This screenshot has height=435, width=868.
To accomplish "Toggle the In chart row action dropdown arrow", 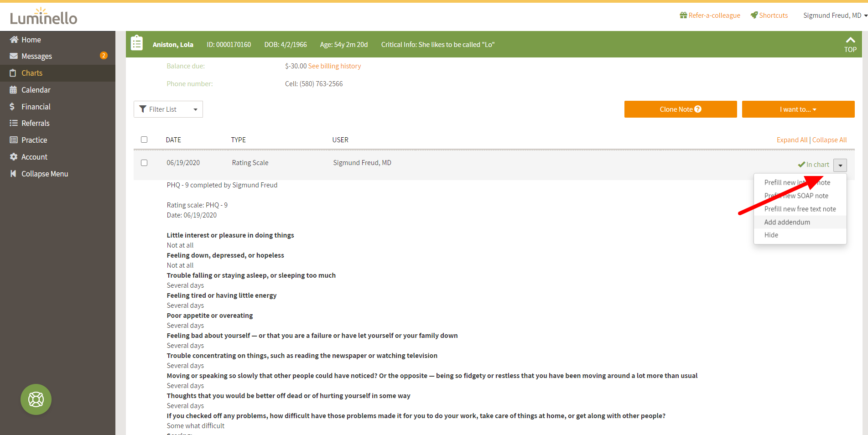I will pos(840,165).
